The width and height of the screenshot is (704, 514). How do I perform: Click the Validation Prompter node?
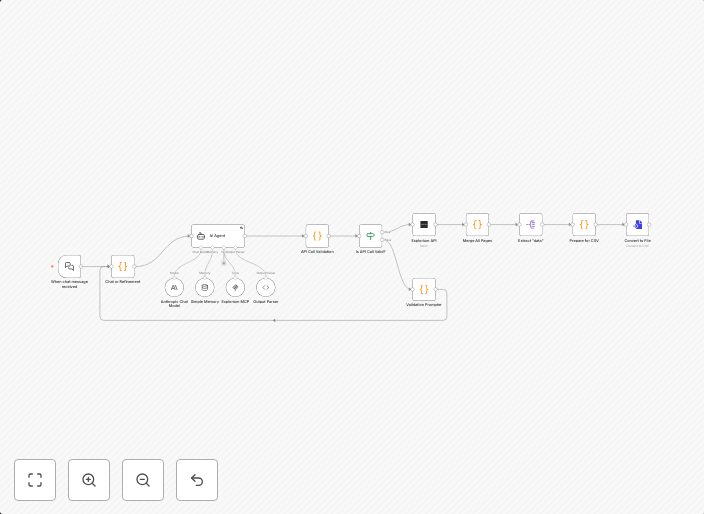[x=424, y=289]
